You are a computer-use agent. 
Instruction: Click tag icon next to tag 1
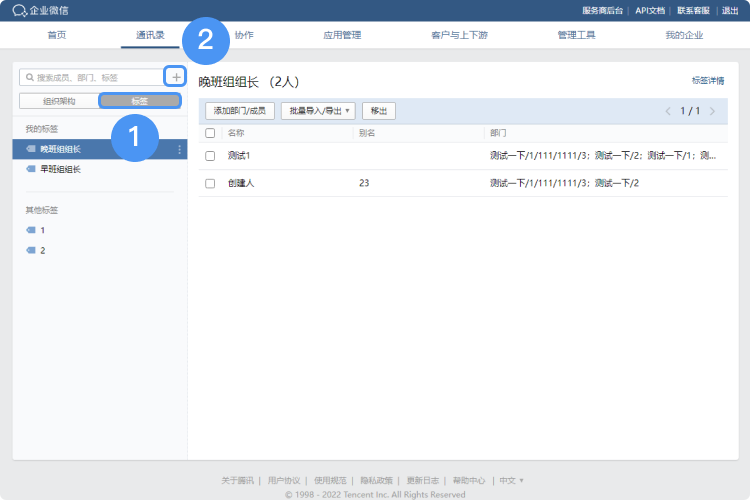tap(31, 230)
